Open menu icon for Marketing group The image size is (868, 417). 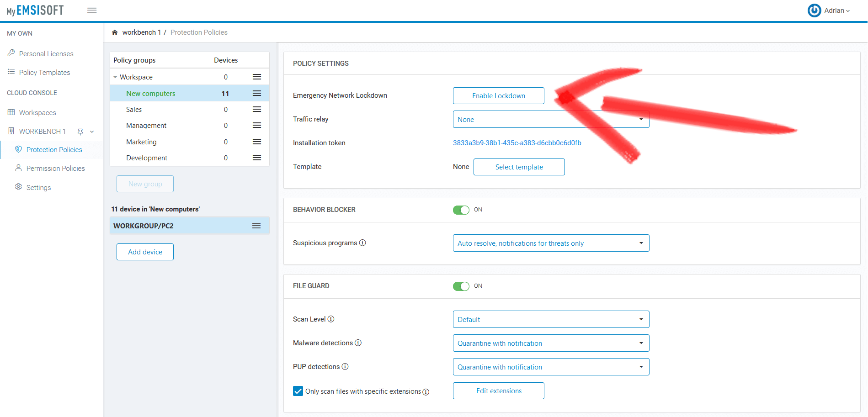point(257,142)
